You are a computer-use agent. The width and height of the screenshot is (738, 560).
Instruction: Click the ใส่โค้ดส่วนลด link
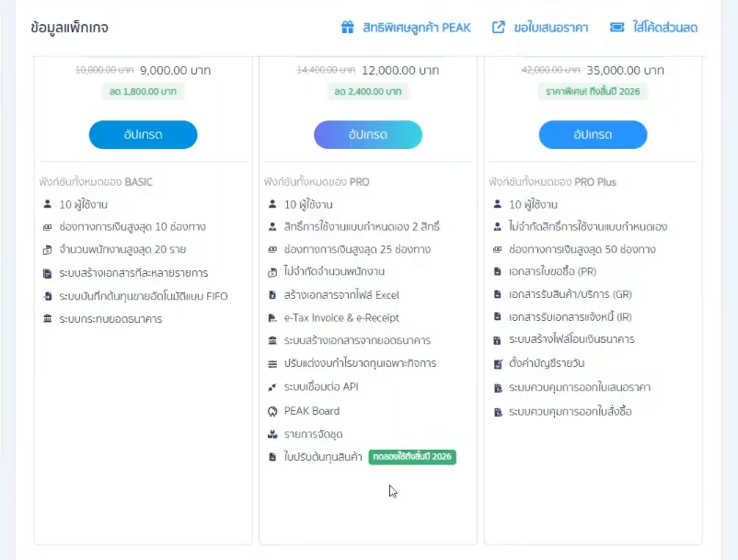tap(665, 28)
